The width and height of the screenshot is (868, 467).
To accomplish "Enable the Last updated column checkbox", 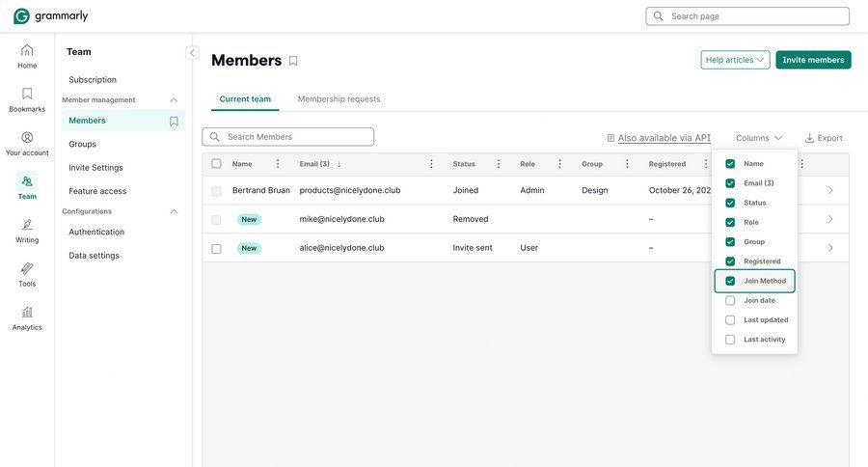I will point(730,319).
